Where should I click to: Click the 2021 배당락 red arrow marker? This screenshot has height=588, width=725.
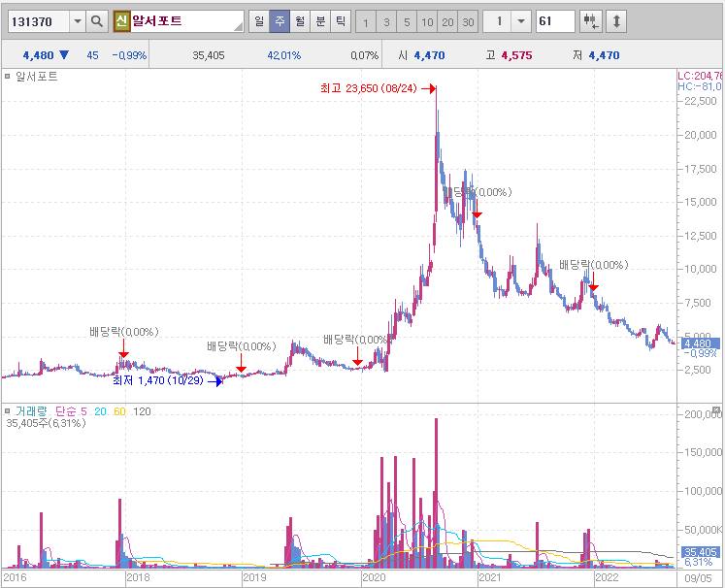[x=477, y=209]
